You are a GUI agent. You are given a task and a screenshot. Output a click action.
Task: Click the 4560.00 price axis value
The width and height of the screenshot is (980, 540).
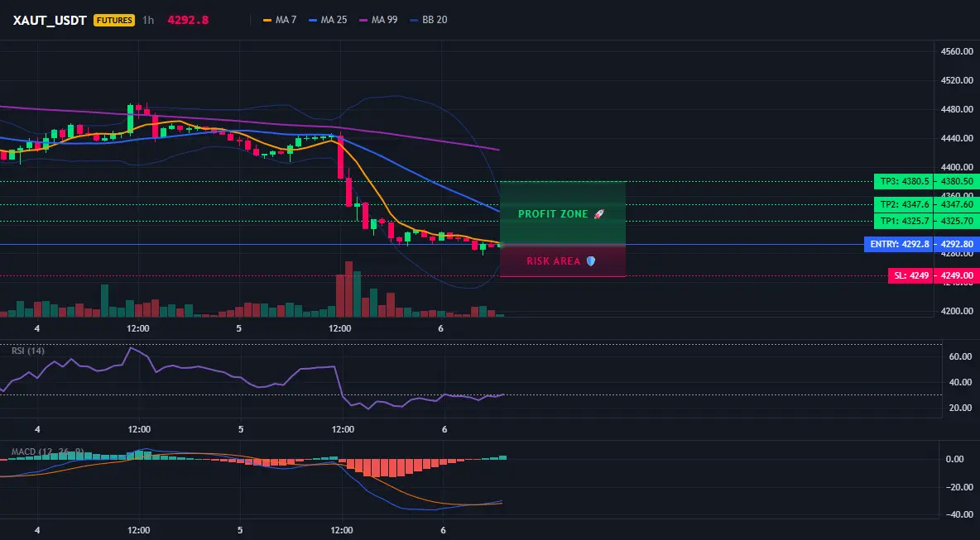[x=956, y=52]
